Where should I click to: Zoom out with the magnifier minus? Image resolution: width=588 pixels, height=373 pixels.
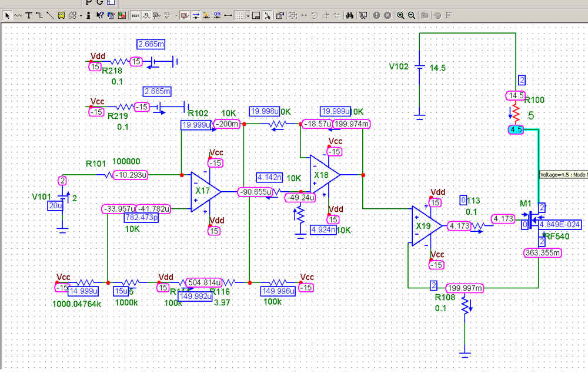[411, 15]
